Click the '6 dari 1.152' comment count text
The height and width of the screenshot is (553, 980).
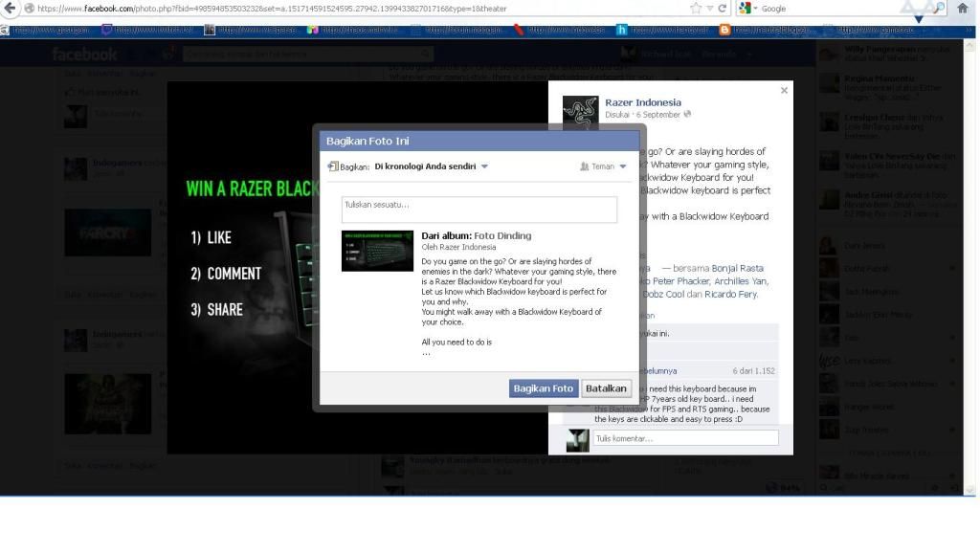pyautogui.click(x=754, y=371)
